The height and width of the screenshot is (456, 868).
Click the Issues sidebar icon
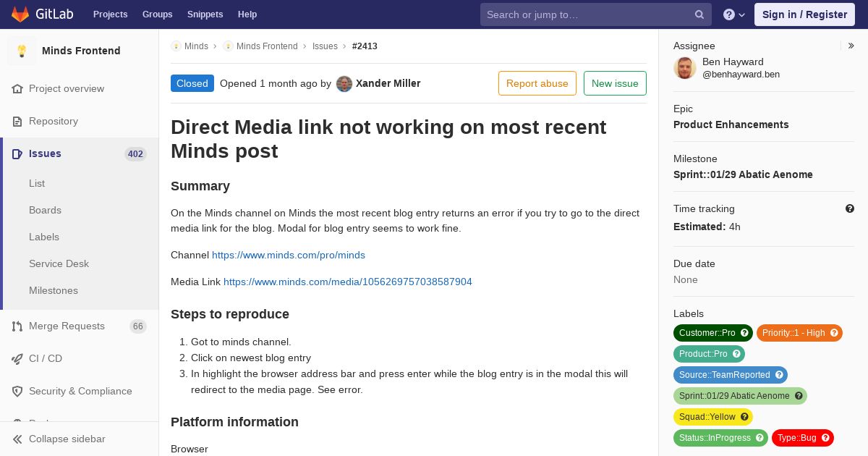coord(17,154)
